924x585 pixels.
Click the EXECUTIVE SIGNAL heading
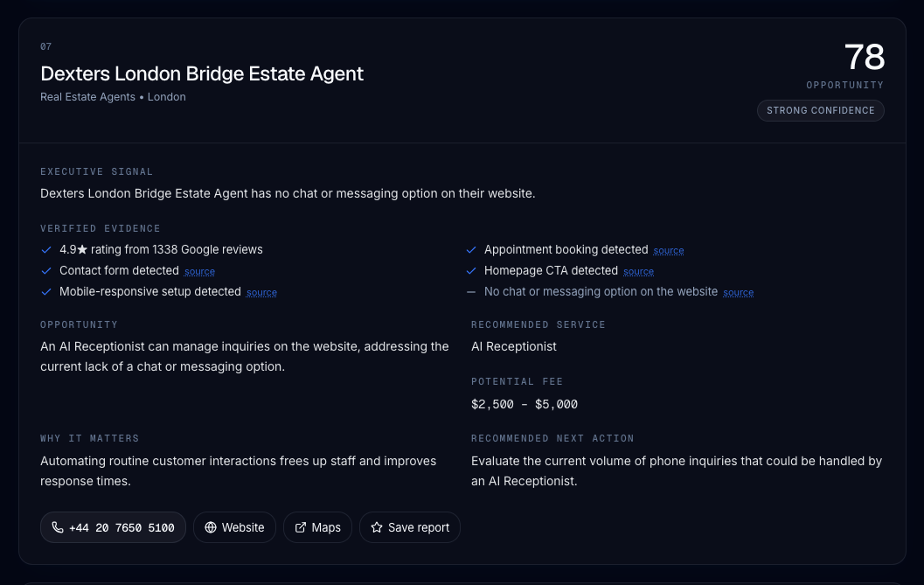(x=97, y=171)
